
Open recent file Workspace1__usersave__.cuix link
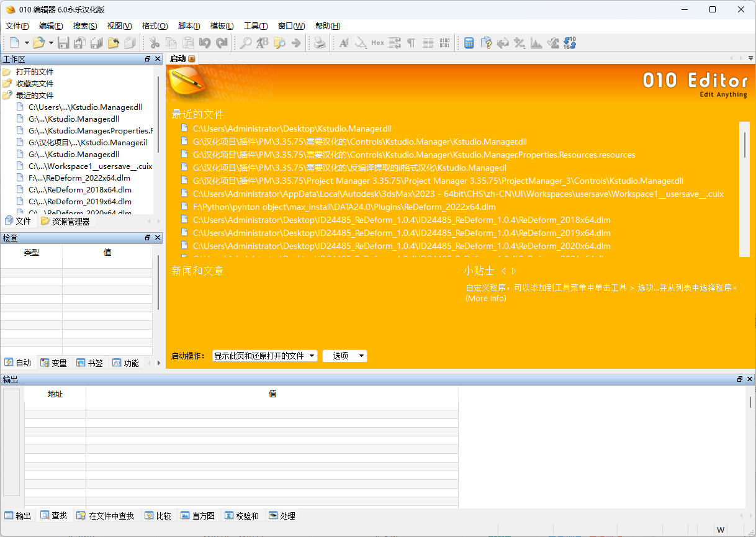tap(458, 194)
